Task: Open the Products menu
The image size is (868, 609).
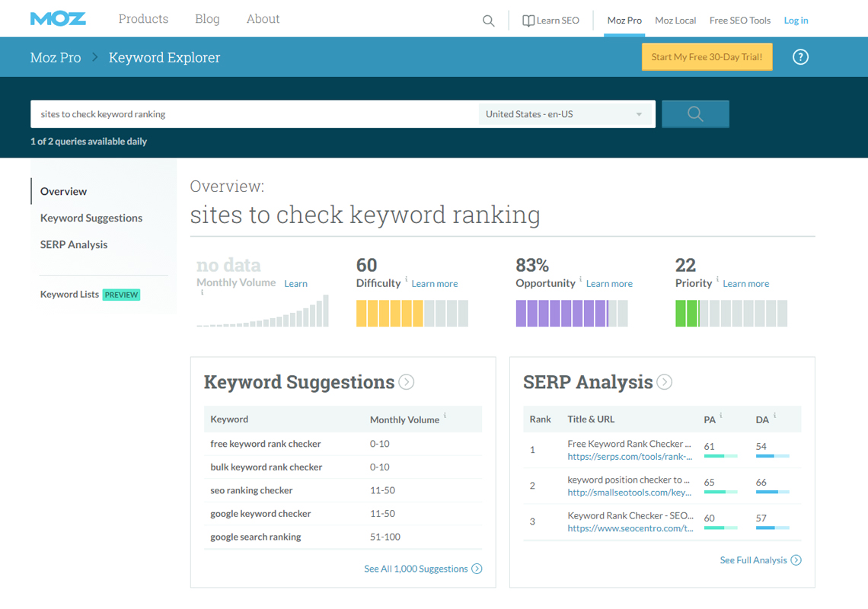Action: pyautogui.click(x=143, y=19)
